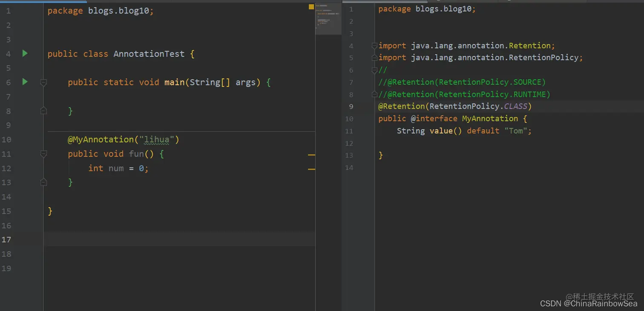The image size is (644, 311).
Task: Click the value() method in MyAnnotation
Action: (x=446, y=131)
